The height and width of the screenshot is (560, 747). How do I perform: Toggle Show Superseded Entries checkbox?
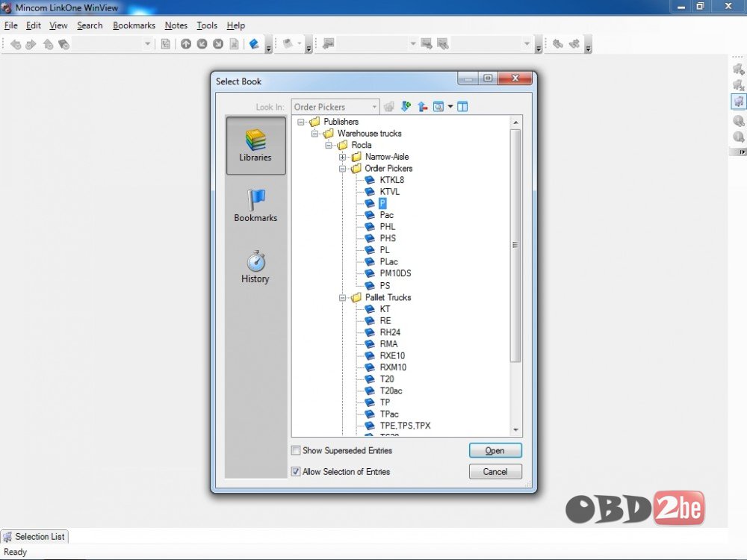pos(296,450)
